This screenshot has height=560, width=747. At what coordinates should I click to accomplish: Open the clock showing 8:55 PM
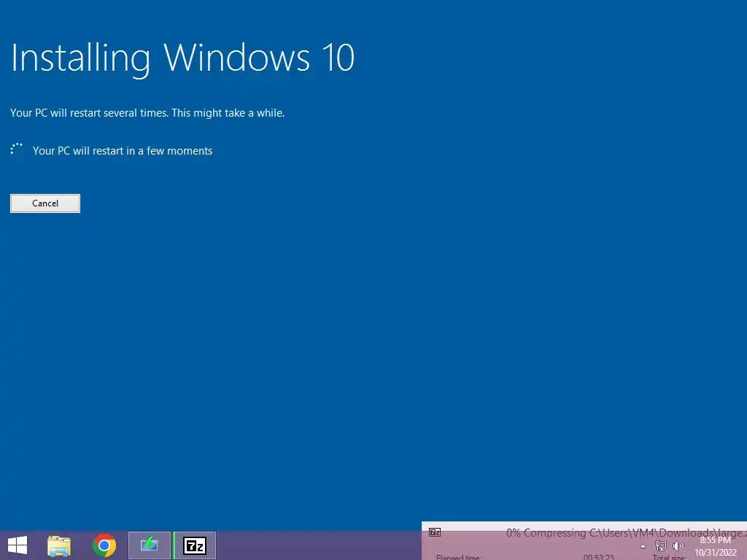coord(716,546)
